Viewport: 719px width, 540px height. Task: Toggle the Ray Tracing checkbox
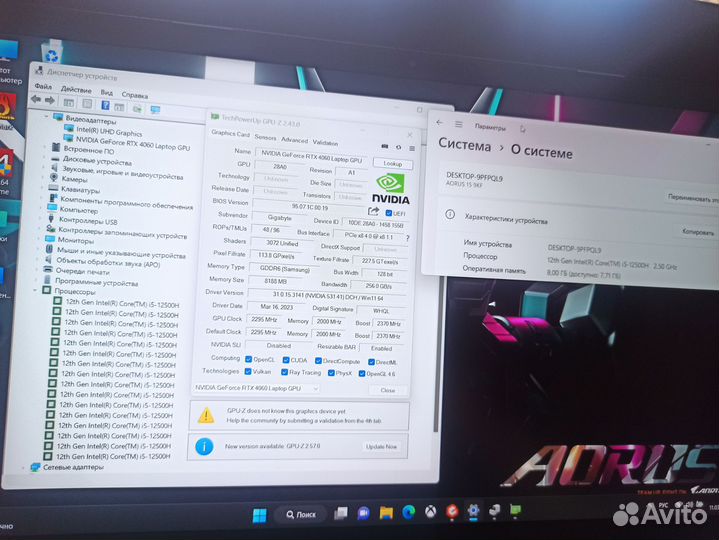[x=285, y=372]
